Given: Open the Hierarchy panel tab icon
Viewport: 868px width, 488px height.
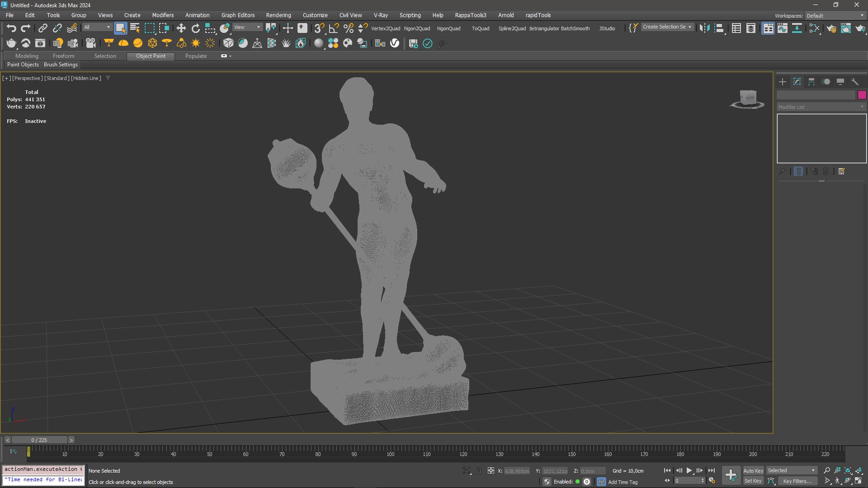Looking at the screenshot, I should click(811, 82).
